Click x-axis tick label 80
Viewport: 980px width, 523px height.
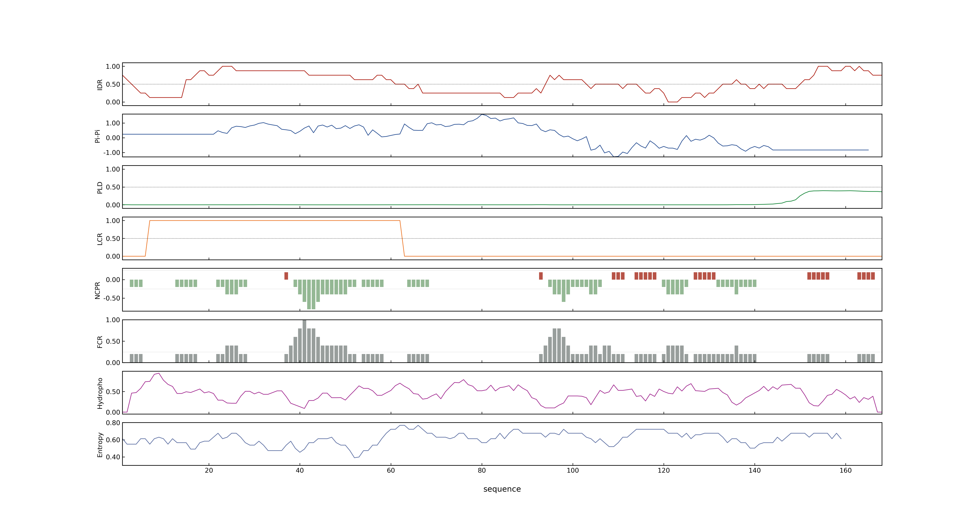[482, 470]
